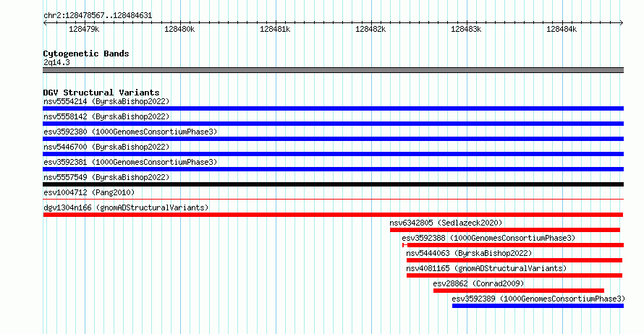Click the left arrow end of the ruler

point(45,23)
